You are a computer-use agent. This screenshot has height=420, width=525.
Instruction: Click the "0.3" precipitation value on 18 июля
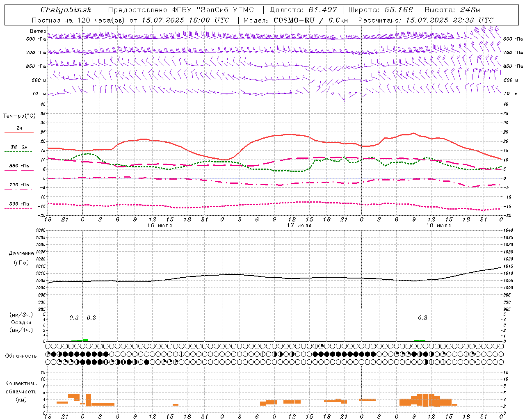tap(422, 317)
